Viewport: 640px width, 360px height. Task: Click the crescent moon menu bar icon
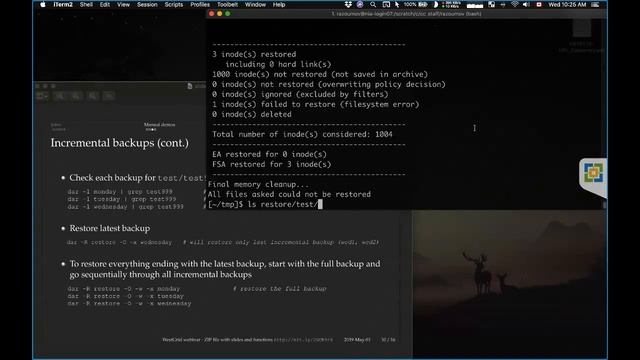[436, 4]
